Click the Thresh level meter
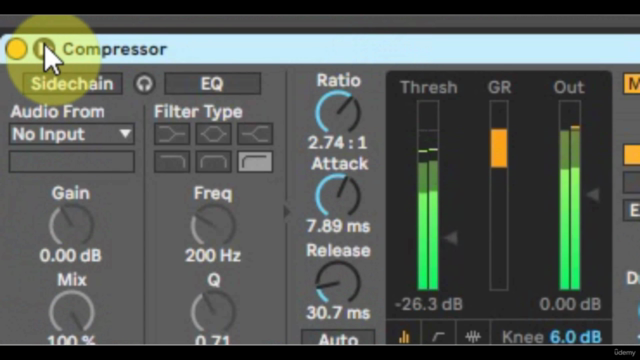 [428, 196]
